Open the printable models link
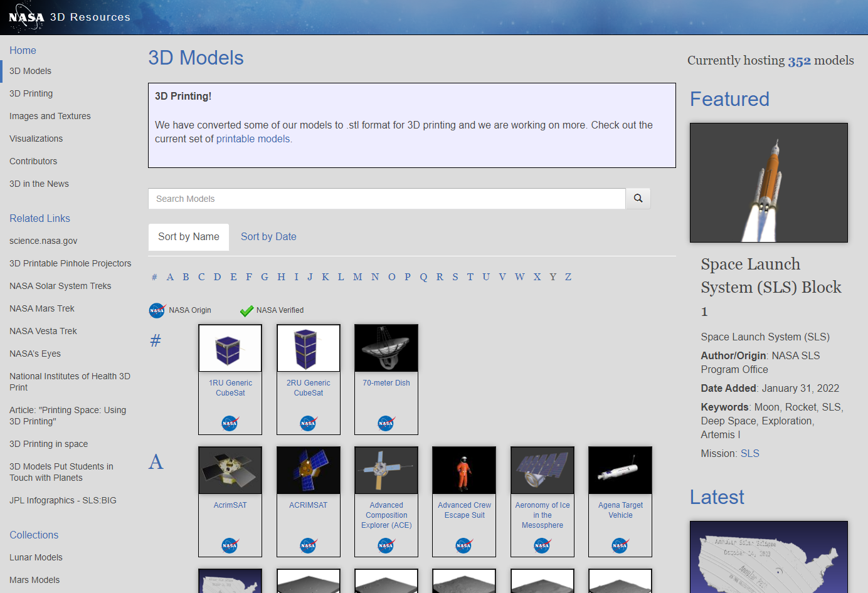Viewport: 868px width, 593px height. [x=253, y=139]
